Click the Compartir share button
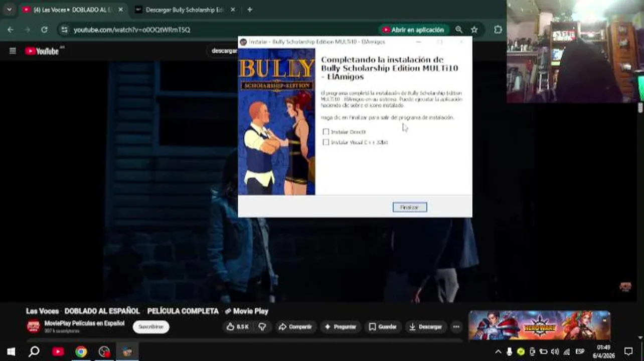Screen dimensions: 644x361 (x=295, y=327)
